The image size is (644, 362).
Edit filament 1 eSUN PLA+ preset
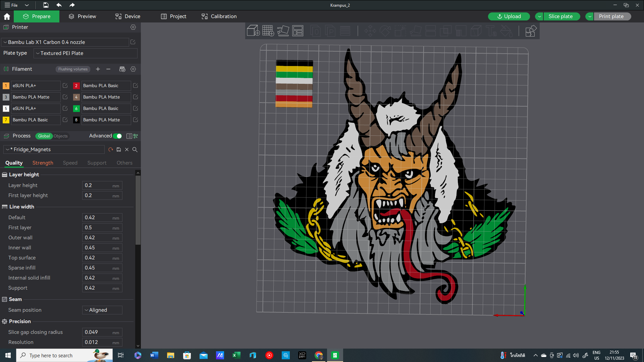click(x=65, y=85)
